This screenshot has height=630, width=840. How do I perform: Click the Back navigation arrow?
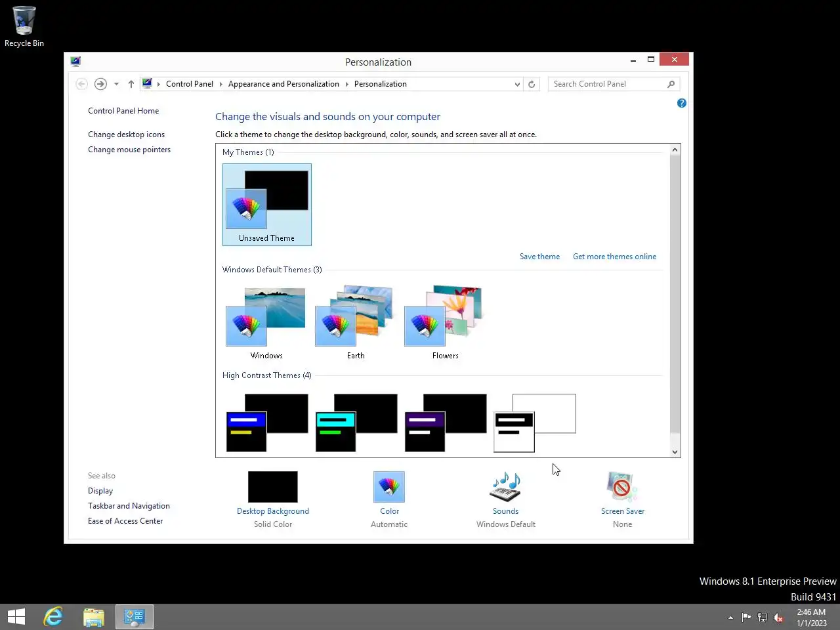81,84
